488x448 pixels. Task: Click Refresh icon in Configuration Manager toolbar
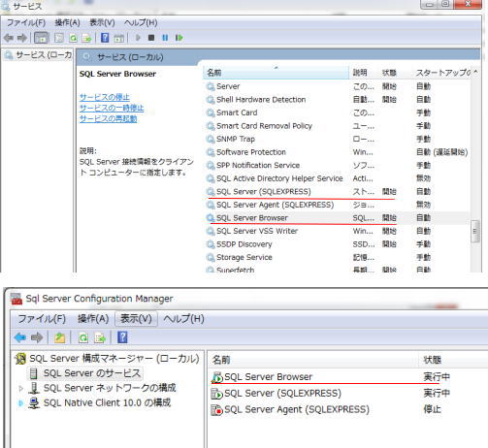[83, 337]
